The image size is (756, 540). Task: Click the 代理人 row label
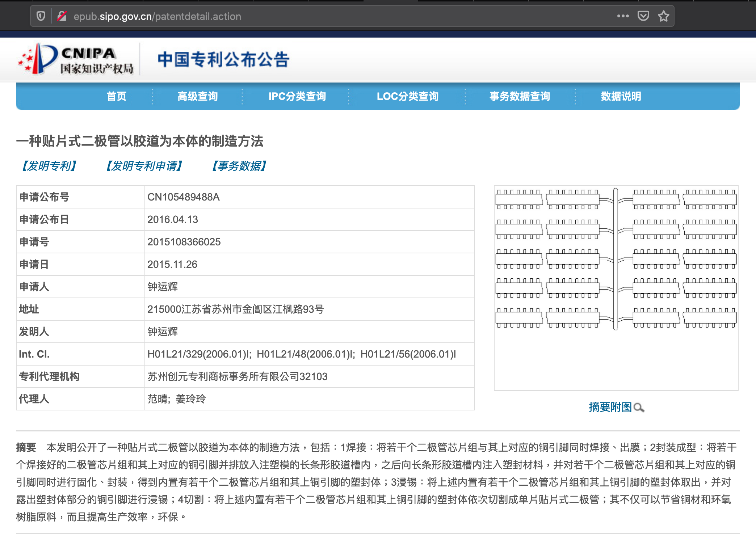34,399
